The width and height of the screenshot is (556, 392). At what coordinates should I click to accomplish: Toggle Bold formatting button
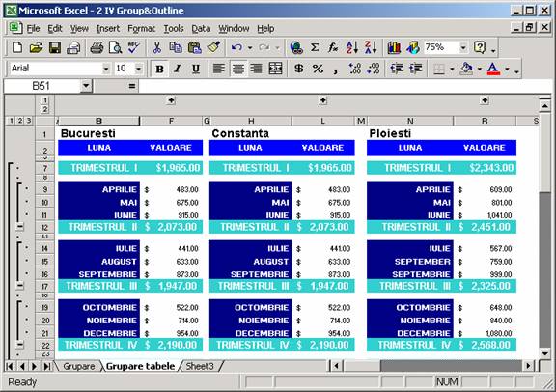pyautogui.click(x=159, y=69)
